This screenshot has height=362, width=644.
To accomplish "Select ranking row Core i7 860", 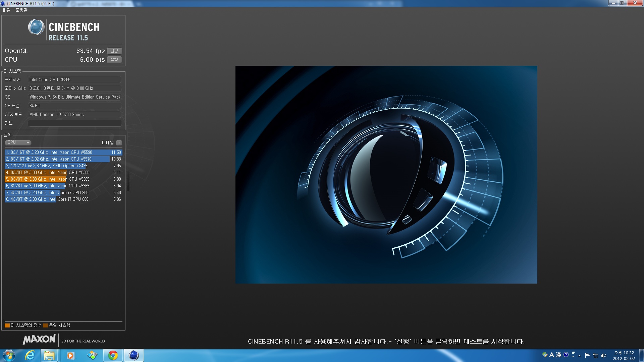I will click(x=63, y=199).
